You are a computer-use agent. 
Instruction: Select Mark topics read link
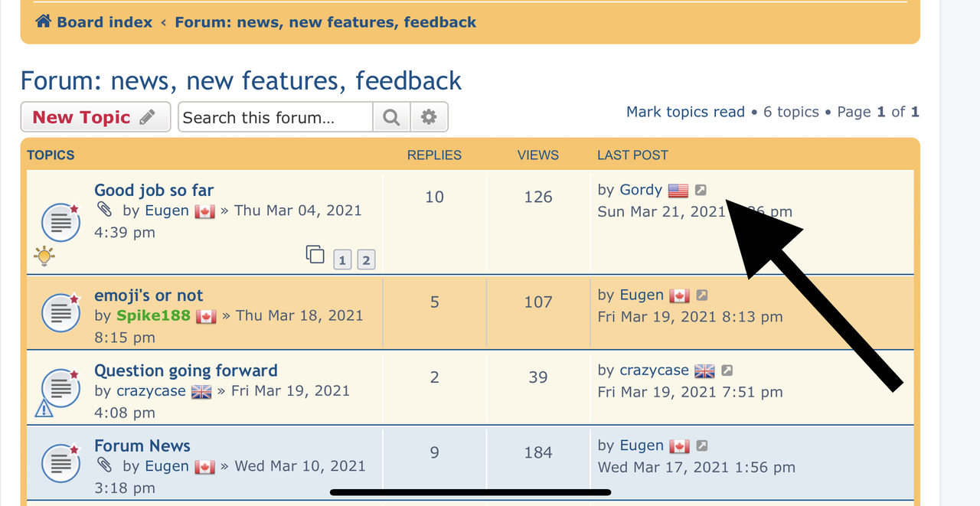pos(685,112)
